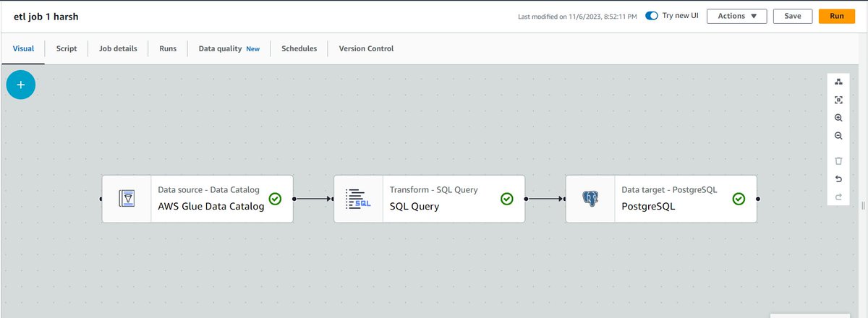Click the Data Catalog source node icon
The width and height of the screenshot is (868, 318).
click(127, 199)
